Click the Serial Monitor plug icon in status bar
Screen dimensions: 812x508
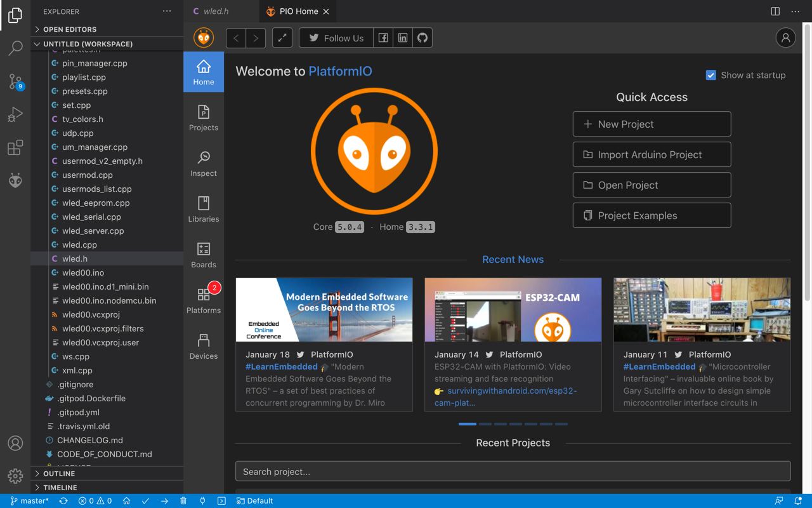(202, 501)
